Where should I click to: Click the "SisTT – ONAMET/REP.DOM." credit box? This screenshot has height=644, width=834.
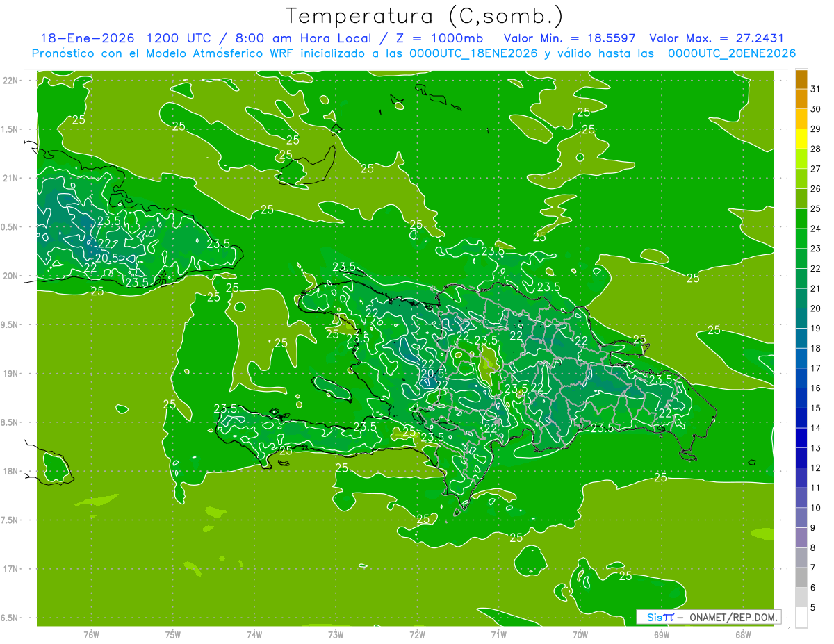coord(708,617)
